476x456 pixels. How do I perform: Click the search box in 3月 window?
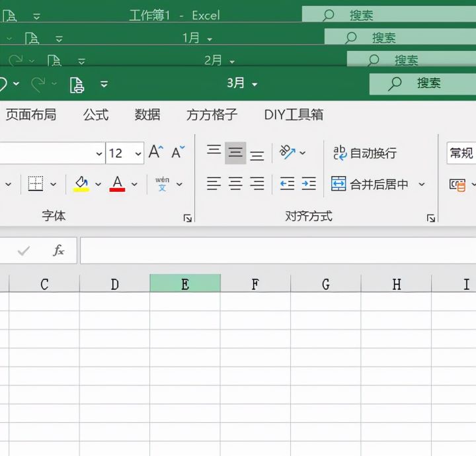coord(422,83)
